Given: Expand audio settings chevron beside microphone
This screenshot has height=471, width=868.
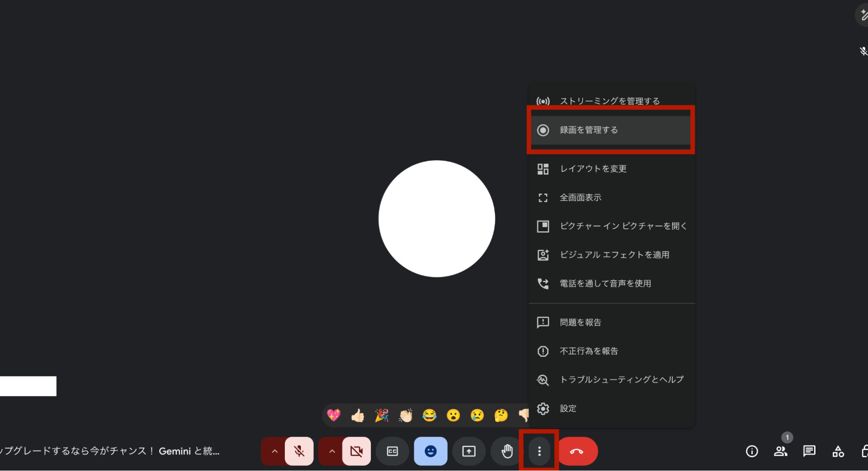Looking at the screenshot, I should tap(274, 451).
